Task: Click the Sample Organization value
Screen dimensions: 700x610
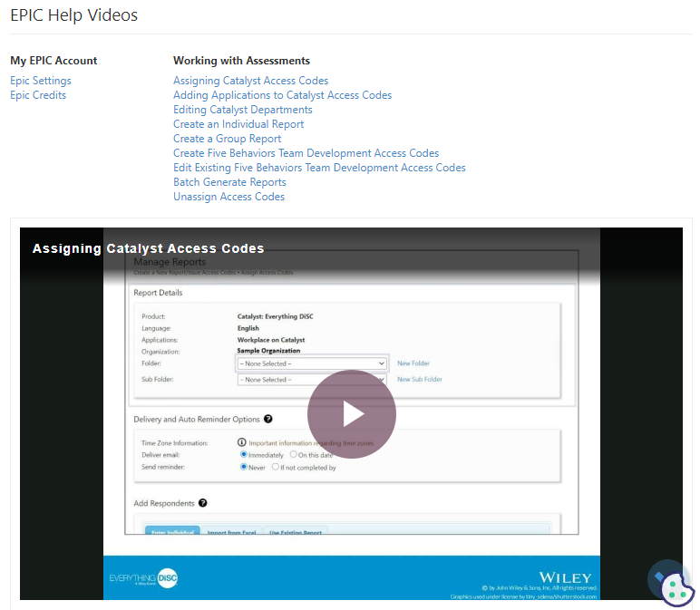Action: point(268,351)
